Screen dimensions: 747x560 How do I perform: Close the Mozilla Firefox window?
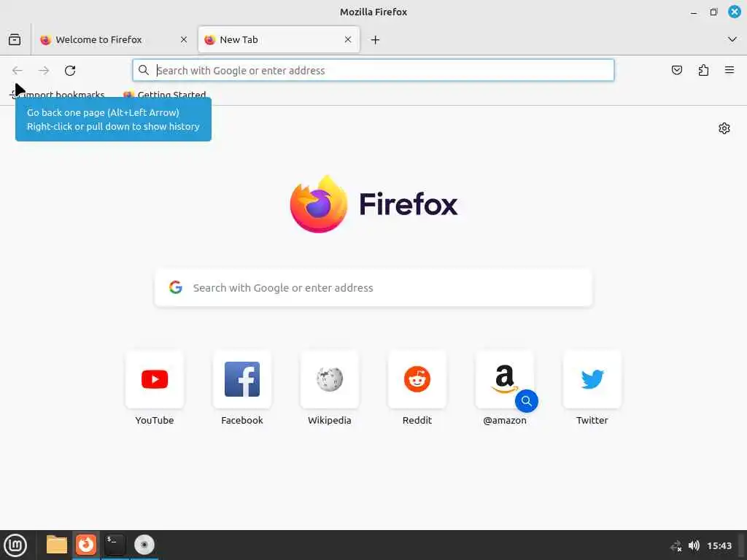[x=734, y=12]
